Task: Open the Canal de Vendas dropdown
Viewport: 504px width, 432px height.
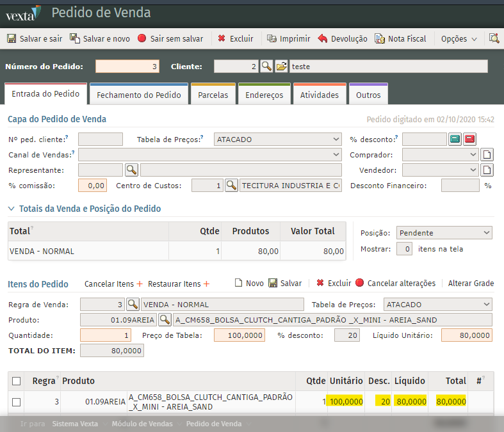Action: pyautogui.click(x=209, y=154)
